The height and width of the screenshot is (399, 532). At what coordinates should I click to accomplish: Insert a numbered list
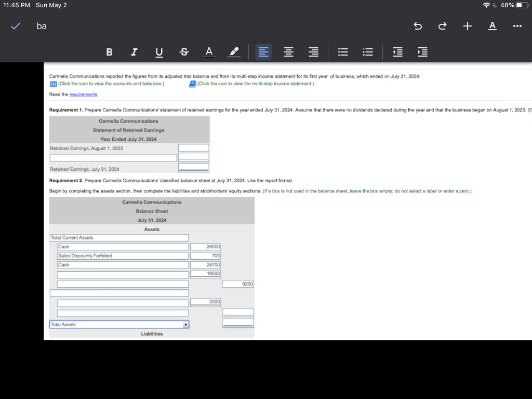coord(368,52)
